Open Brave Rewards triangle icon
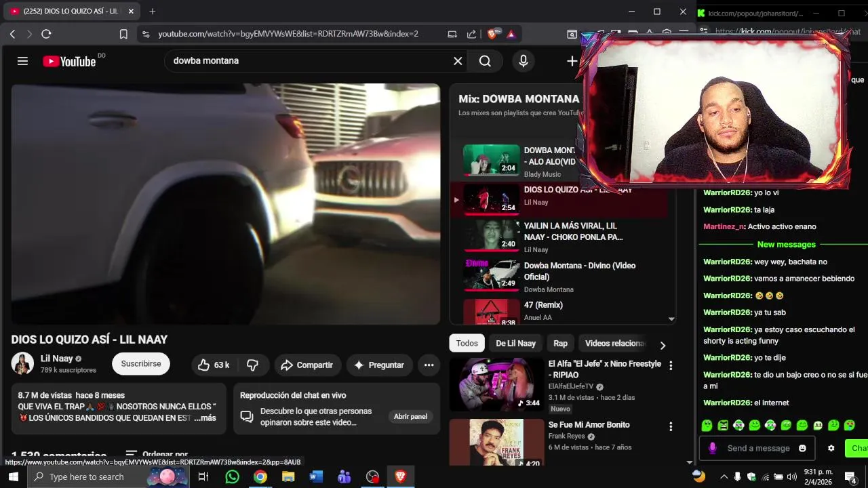Viewport: 868px width, 488px height. pyautogui.click(x=511, y=34)
